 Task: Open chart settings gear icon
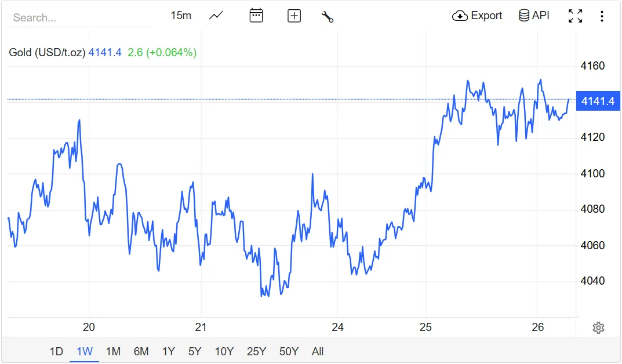click(x=598, y=328)
